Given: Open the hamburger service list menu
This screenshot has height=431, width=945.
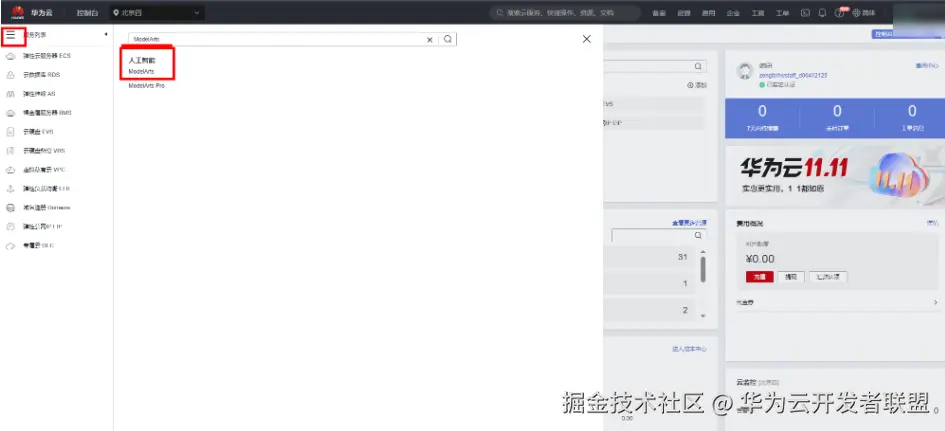Looking at the screenshot, I should (11, 35).
